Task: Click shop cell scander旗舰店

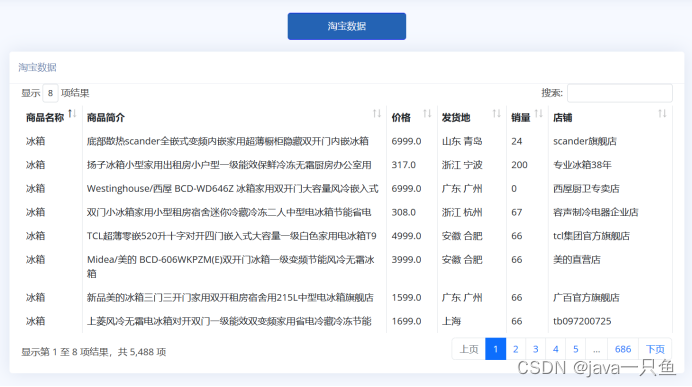Action: 585,141
